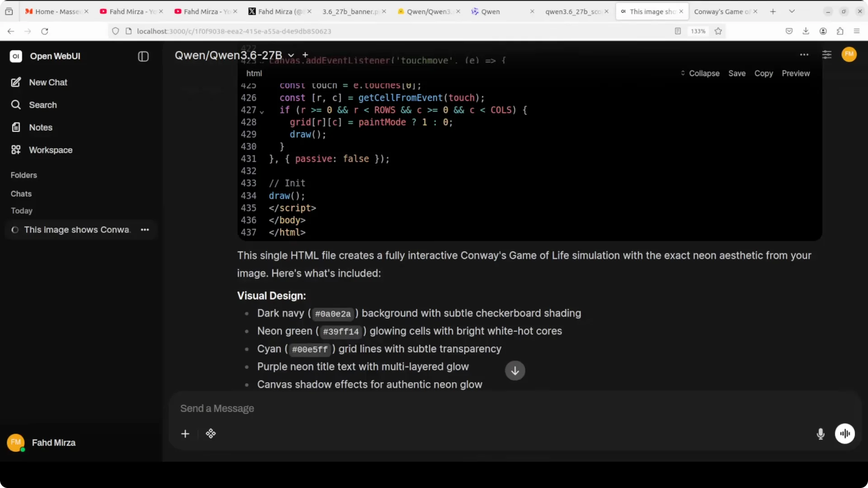Click the #0a0e2a color code
Image resolution: width=868 pixels, height=488 pixels.
pyautogui.click(x=333, y=314)
